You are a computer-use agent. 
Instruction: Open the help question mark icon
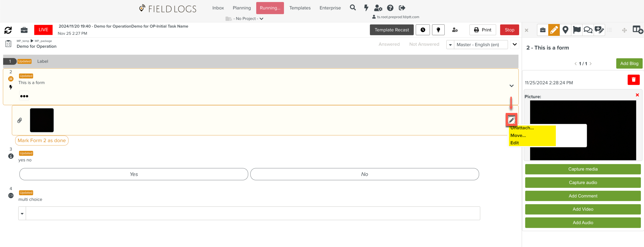pyautogui.click(x=390, y=8)
